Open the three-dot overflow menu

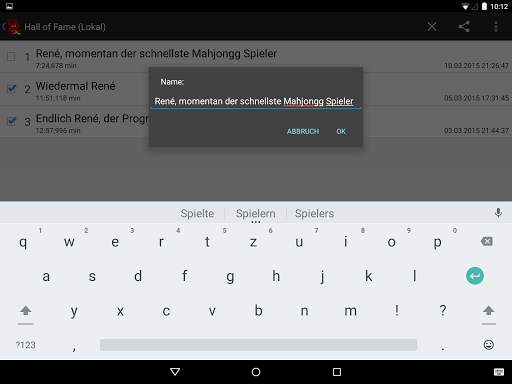[496, 27]
